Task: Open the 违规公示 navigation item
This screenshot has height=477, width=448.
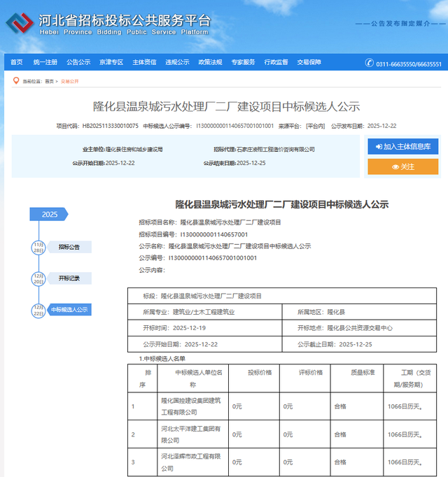Action: tap(177, 62)
